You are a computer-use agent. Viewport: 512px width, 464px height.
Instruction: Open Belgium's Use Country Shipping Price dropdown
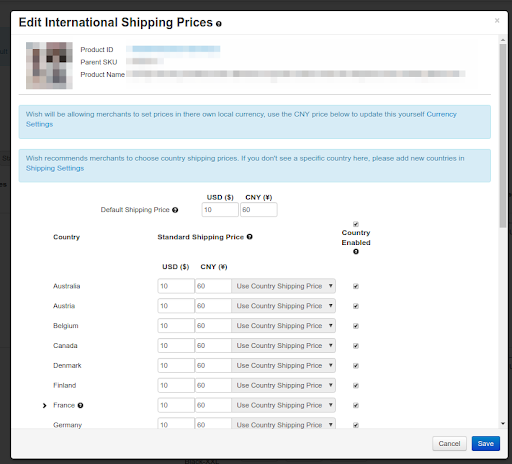(283, 326)
